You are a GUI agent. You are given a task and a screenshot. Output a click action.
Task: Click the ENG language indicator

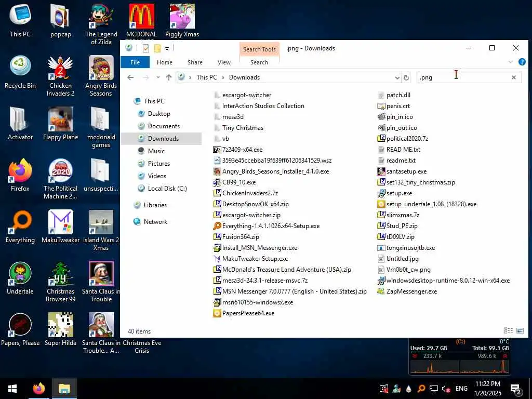[x=461, y=389]
